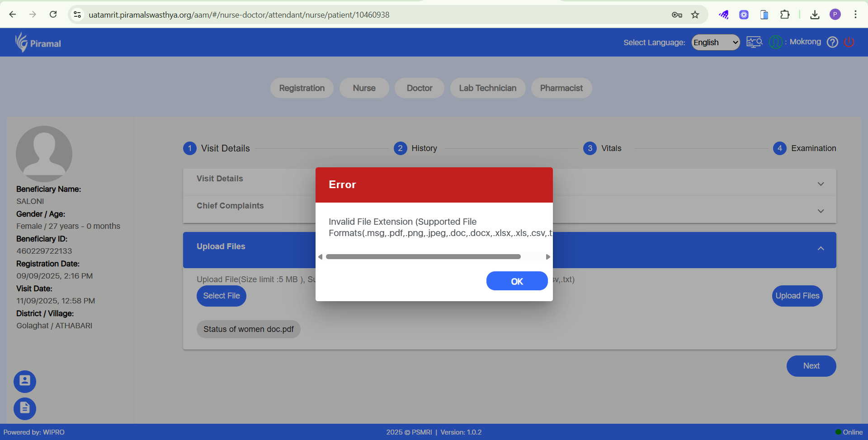Click the red power logout icon
The image size is (868, 440).
(x=849, y=42)
